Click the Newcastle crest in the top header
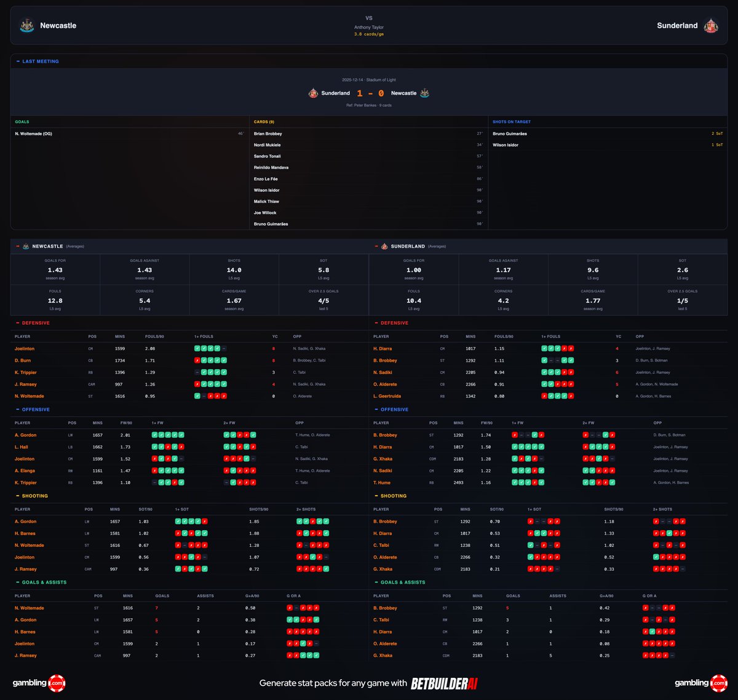The image size is (738, 700). (x=27, y=26)
